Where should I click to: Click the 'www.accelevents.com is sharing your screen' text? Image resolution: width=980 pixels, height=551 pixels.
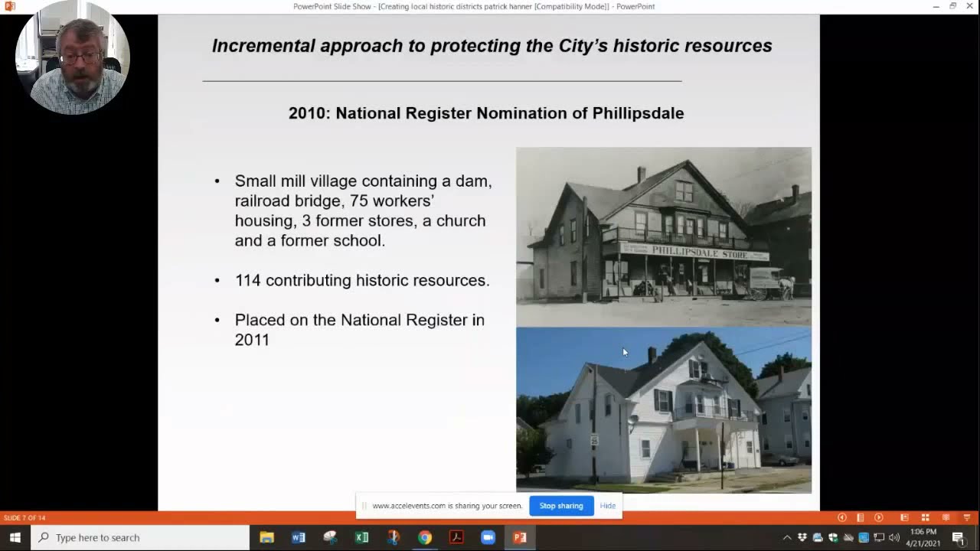tap(447, 506)
